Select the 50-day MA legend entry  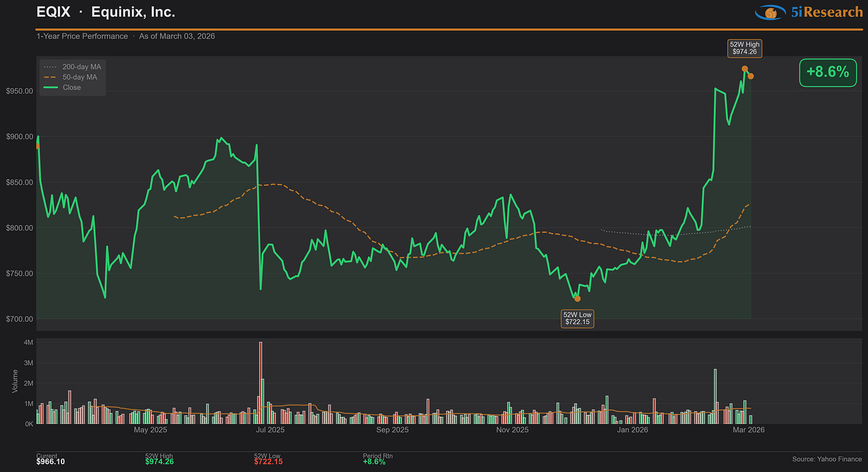click(70, 77)
